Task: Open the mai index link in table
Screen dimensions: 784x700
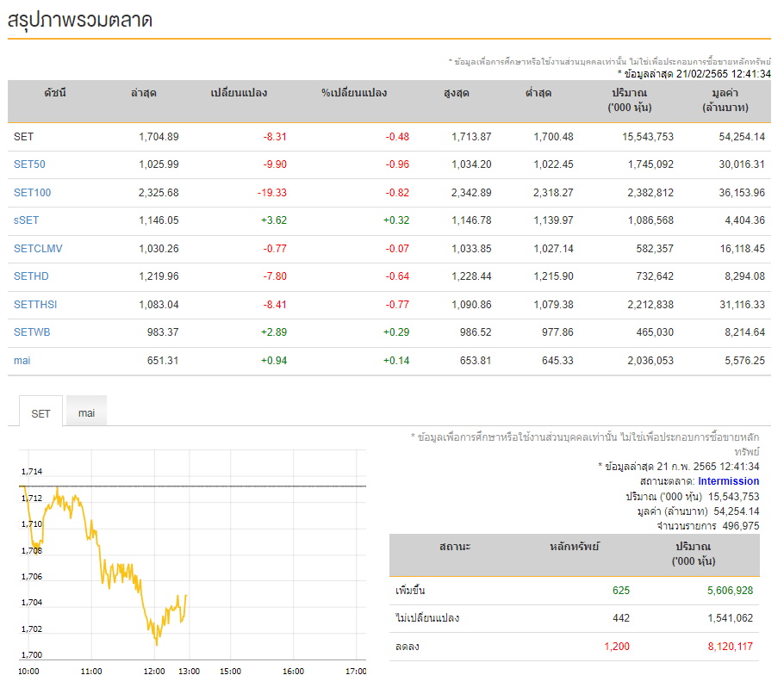Action: click(x=22, y=361)
